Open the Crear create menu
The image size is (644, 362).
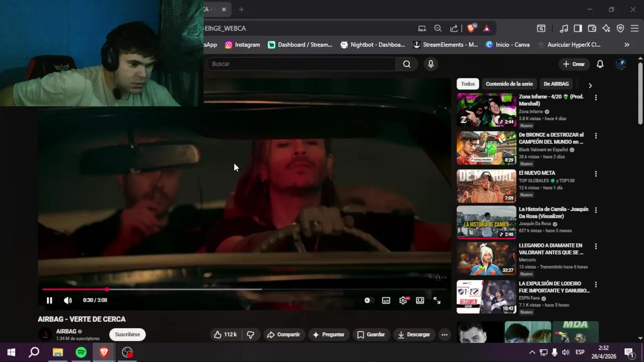point(574,64)
